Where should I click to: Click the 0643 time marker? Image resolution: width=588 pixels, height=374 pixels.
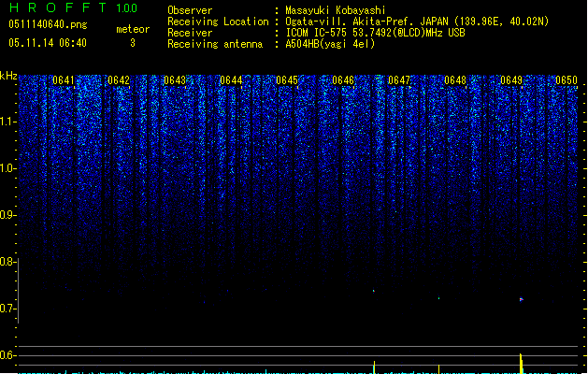click(x=175, y=80)
